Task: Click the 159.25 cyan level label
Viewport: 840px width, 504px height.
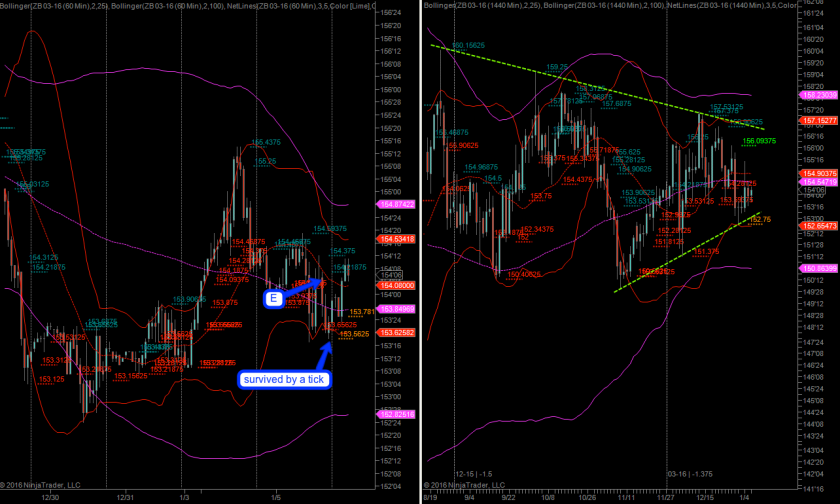Action: tap(557, 67)
